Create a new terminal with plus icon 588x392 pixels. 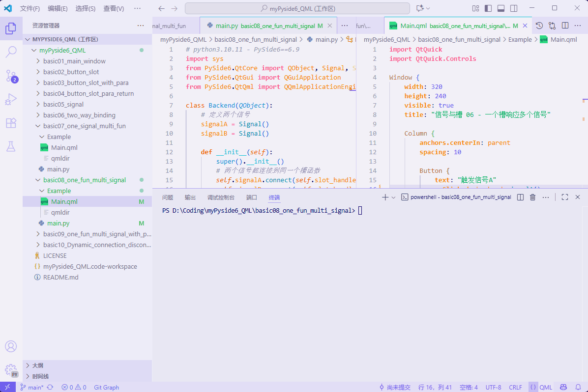tap(385, 197)
